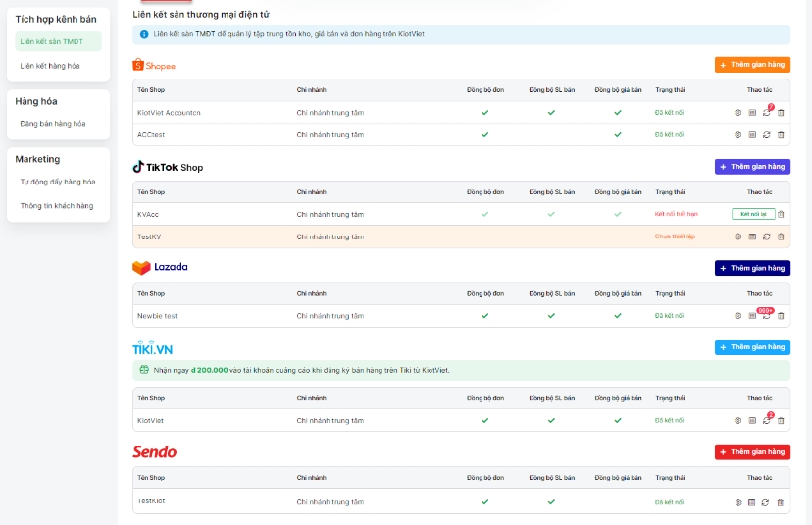The height and width of the screenshot is (525, 812).
Task: Click the đ 200.000 amount in the Tiki banner
Action: click(209, 370)
